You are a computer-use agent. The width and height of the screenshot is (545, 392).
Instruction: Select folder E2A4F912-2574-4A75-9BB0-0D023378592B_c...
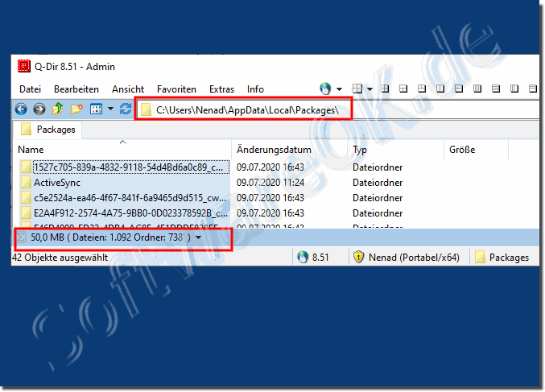coord(130,213)
